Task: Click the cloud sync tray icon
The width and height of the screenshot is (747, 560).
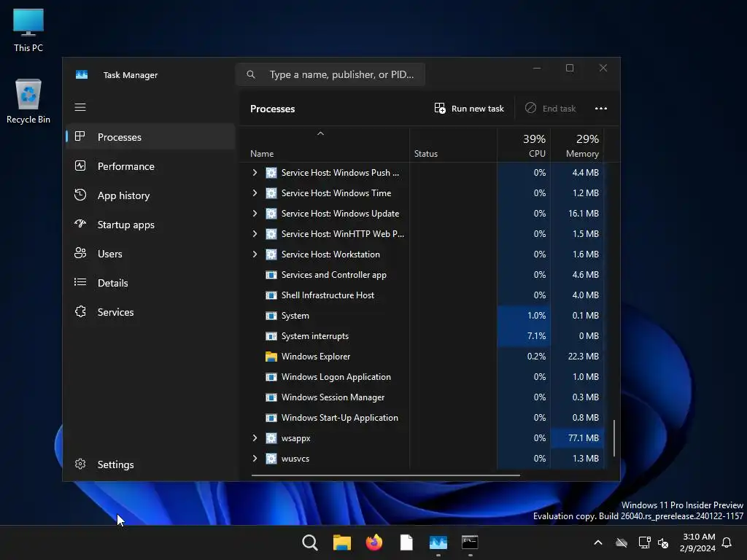Action: (x=622, y=542)
